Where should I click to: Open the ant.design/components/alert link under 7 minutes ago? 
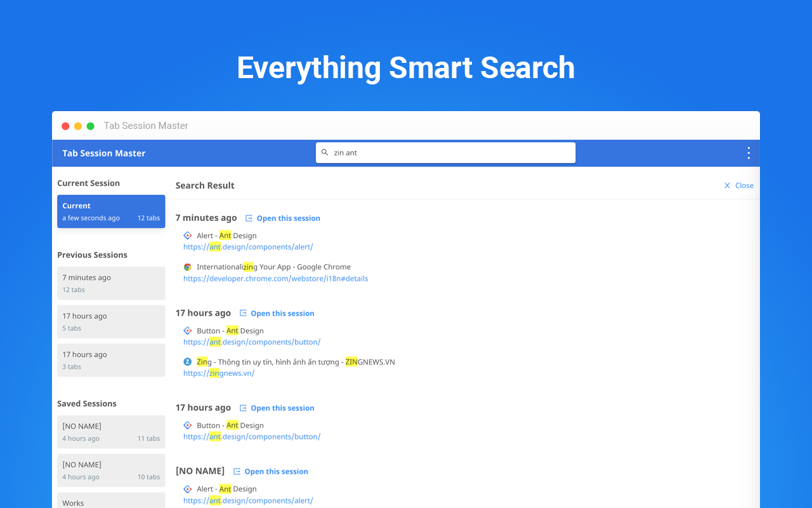[248, 247]
